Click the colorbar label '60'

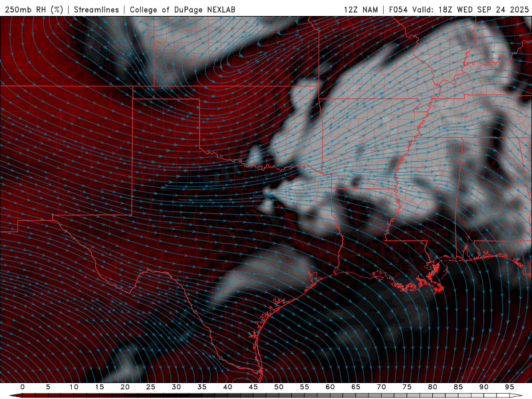330,387
